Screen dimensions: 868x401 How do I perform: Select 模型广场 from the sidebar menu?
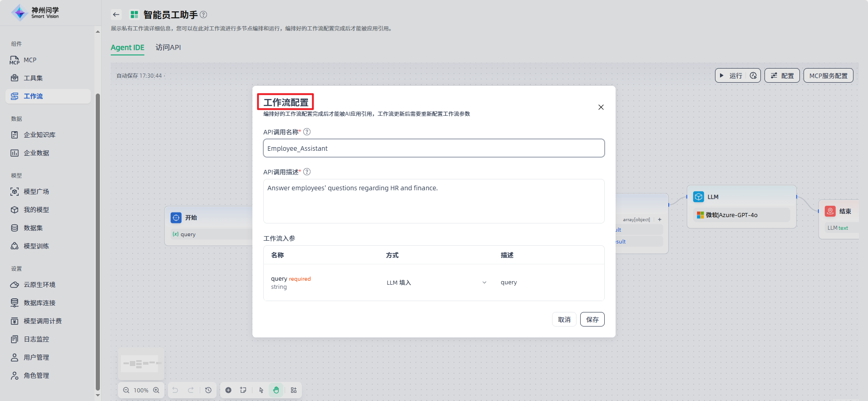point(36,192)
